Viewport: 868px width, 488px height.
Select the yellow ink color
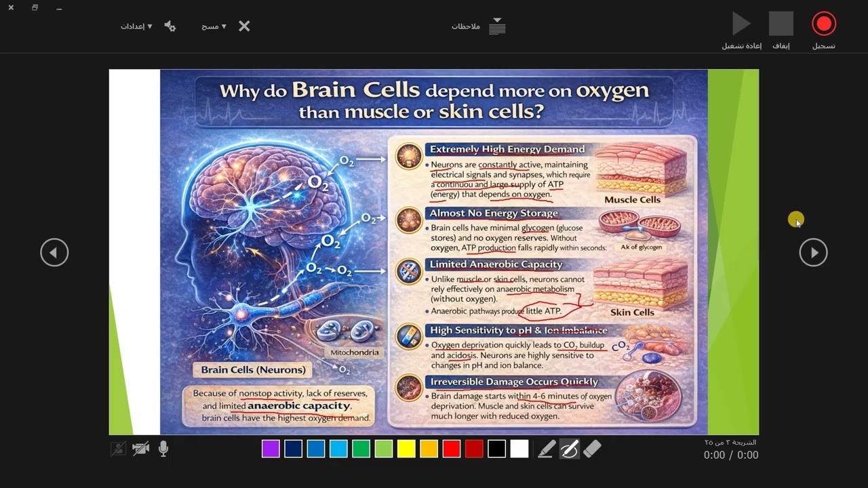click(406, 449)
